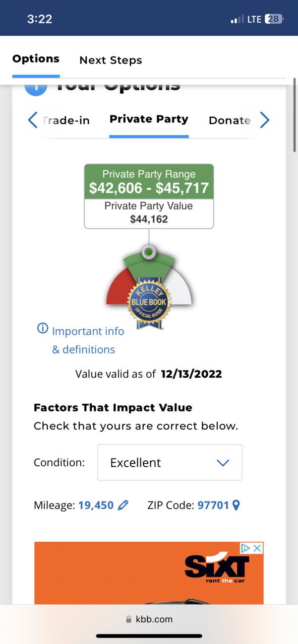The height and width of the screenshot is (644, 298).
Task: Select the Donate option tab
Action: (x=229, y=120)
